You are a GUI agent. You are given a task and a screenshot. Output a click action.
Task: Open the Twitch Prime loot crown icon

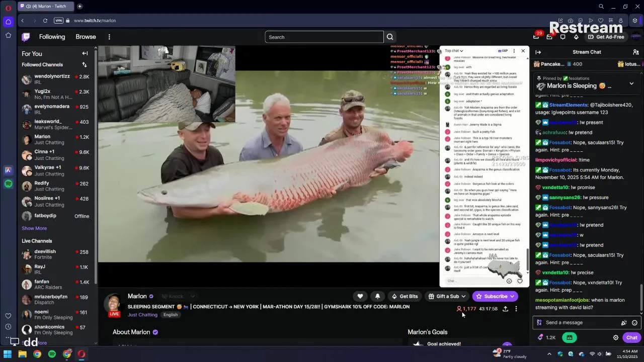[x=536, y=37]
